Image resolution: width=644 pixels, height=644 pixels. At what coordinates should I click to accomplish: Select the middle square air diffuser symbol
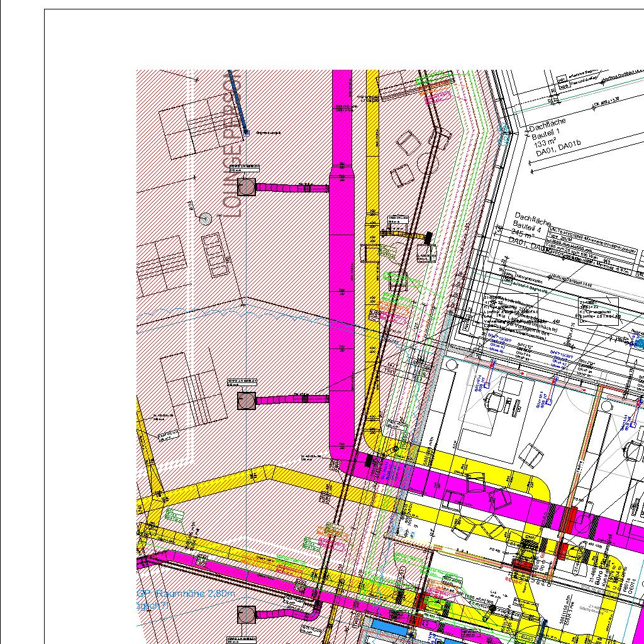(x=246, y=400)
